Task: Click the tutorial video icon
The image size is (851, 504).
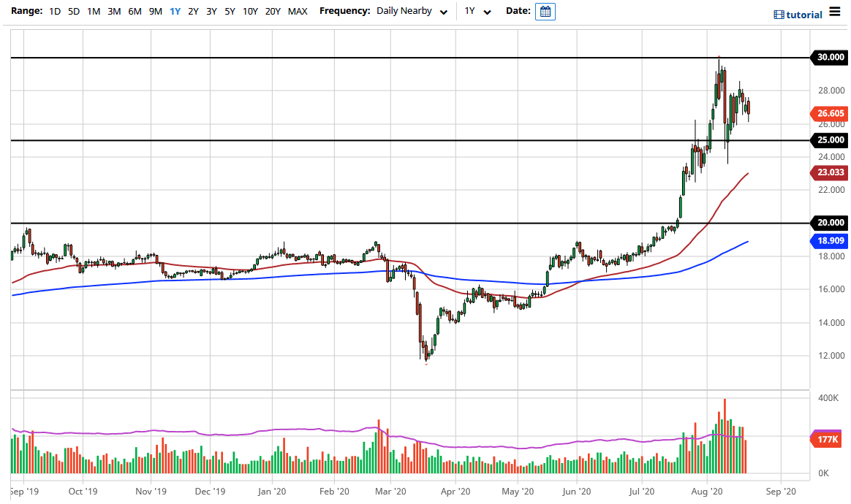Action: click(x=779, y=15)
